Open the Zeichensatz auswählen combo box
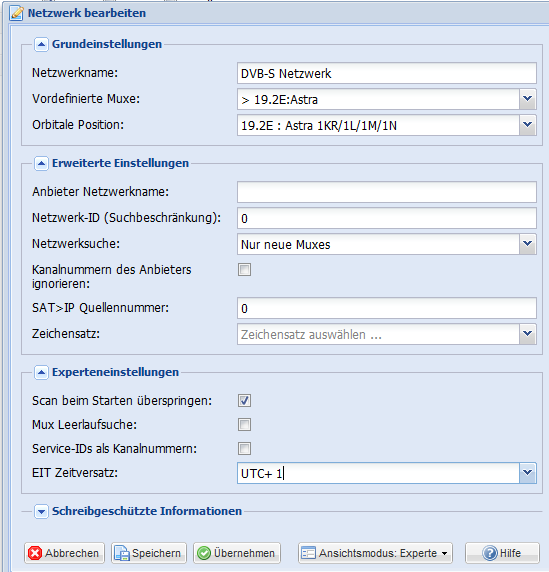 click(x=387, y=334)
